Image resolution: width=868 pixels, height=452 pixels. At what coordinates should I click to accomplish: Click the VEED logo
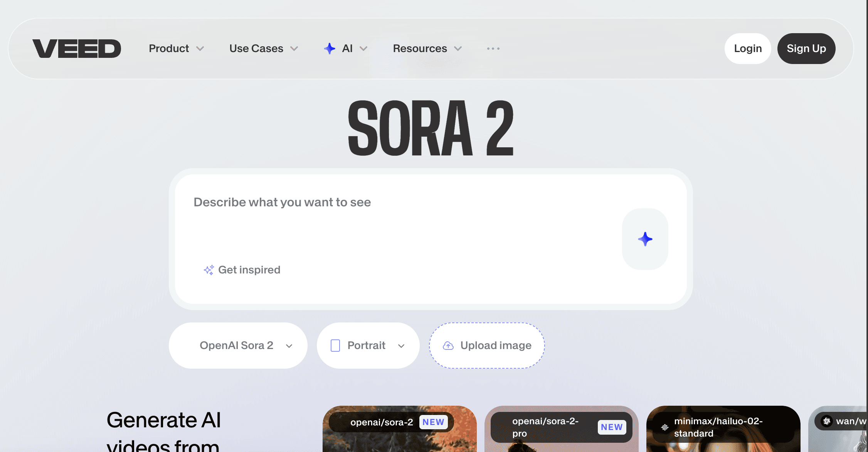77,49
